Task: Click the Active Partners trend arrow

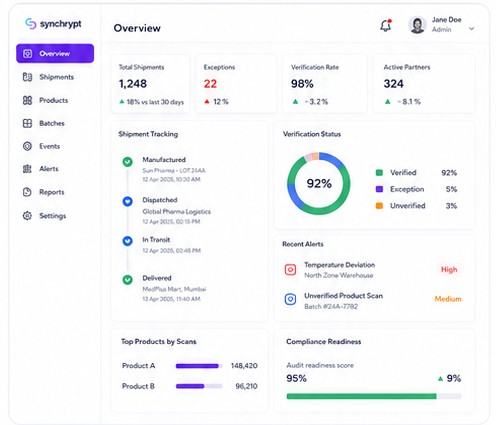Action: (x=388, y=102)
